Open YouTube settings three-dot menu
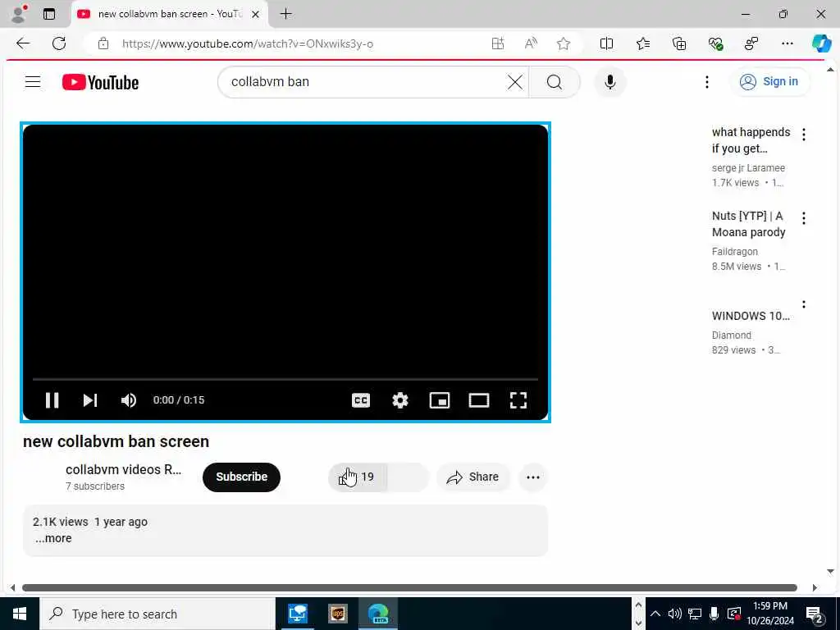Screen dimensions: 840x630 [706, 82]
